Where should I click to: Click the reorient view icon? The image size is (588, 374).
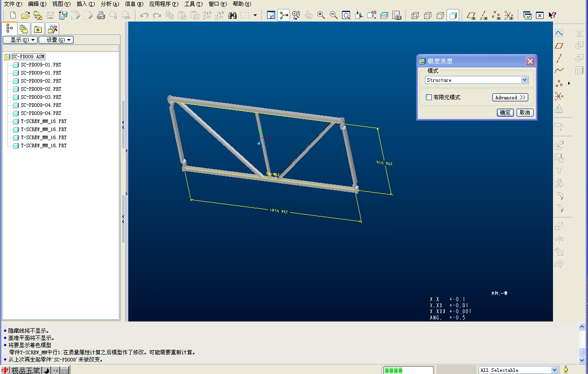pyautogui.click(x=359, y=15)
